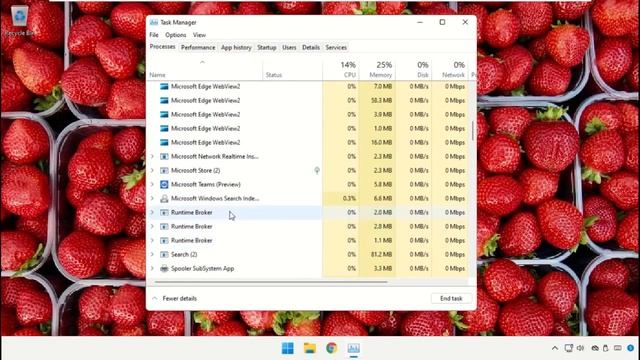
Task: Click the Search (2) process icon
Action: 164,254
